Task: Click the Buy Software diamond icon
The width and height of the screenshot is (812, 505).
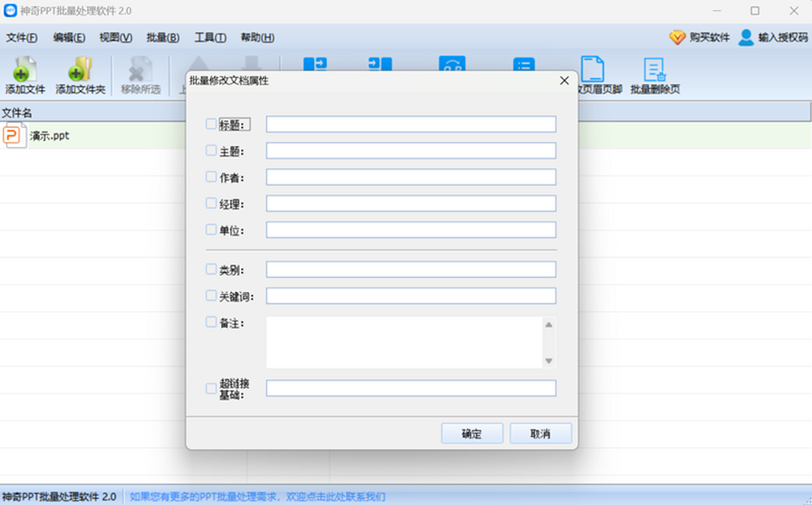Action: point(677,38)
